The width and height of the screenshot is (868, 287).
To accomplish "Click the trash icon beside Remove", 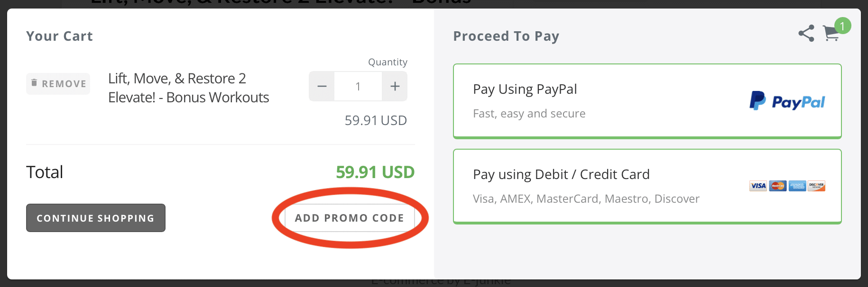I will [x=34, y=83].
